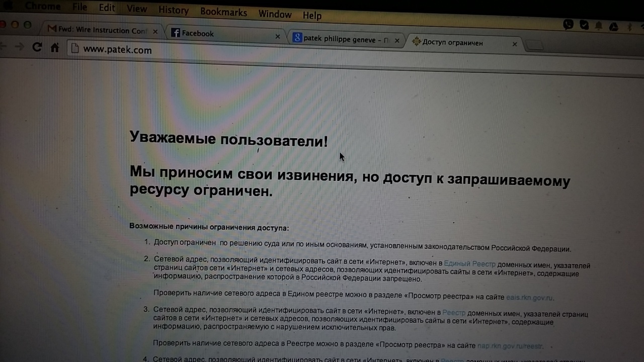Open Viber from the menu bar
The height and width of the screenshot is (362, 644).
tap(569, 24)
